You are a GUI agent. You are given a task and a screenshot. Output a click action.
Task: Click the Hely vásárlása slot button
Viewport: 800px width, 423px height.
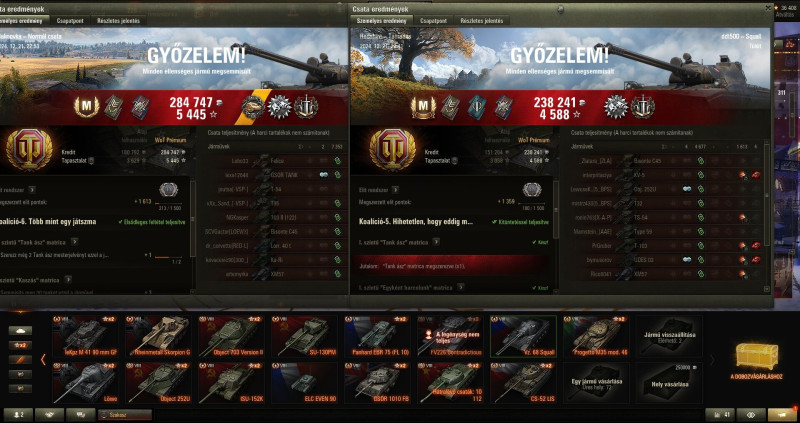click(x=669, y=381)
